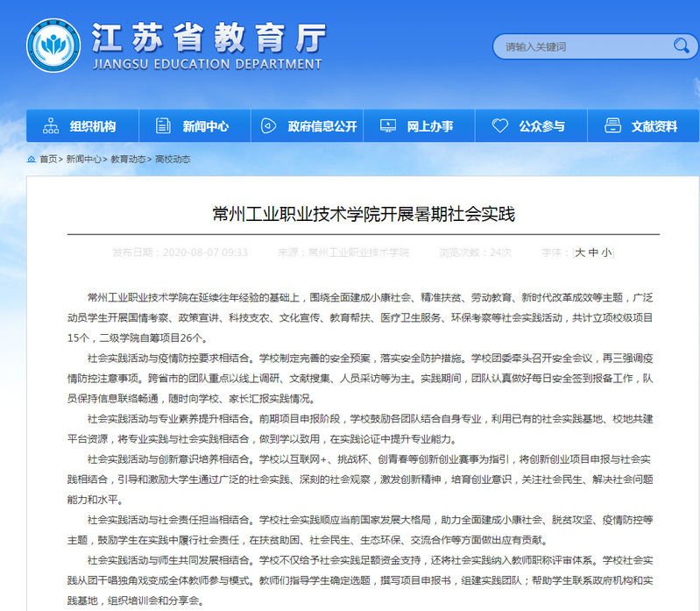Open the 网上办事 navigation menu
Screen dimensions: 700x611
point(430,126)
